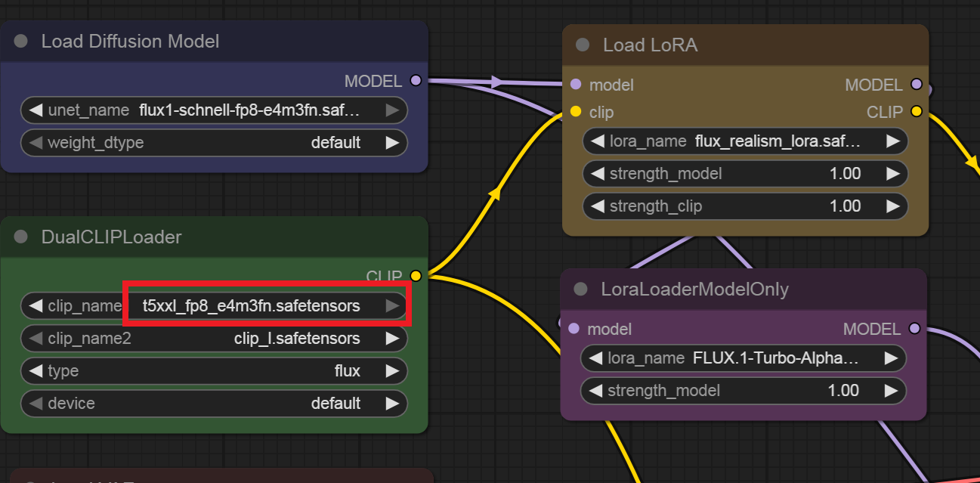Click MODEL output port on LoraLoaderModelOnly

click(915, 329)
